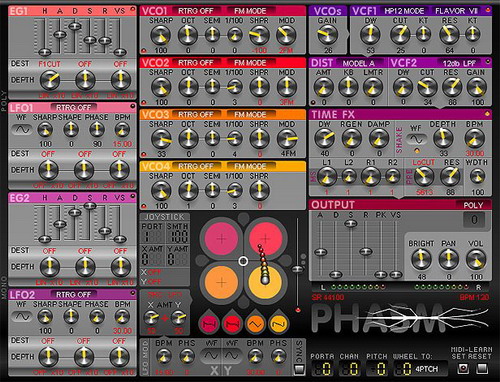This screenshot has width=500, height=382.
Task: Toggle the VCO1 power LED
Action: tap(144, 51)
